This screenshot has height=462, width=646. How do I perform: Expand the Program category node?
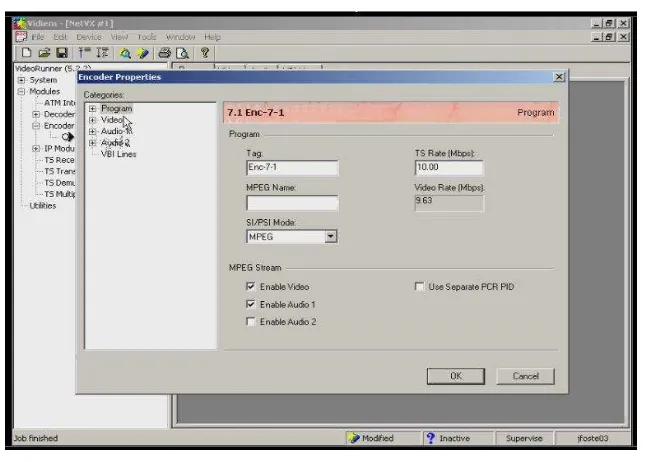pyautogui.click(x=93, y=109)
